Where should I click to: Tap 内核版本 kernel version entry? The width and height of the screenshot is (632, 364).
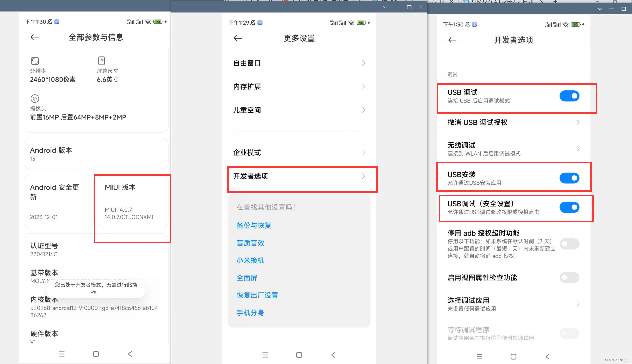pyautogui.click(x=96, y=307)
